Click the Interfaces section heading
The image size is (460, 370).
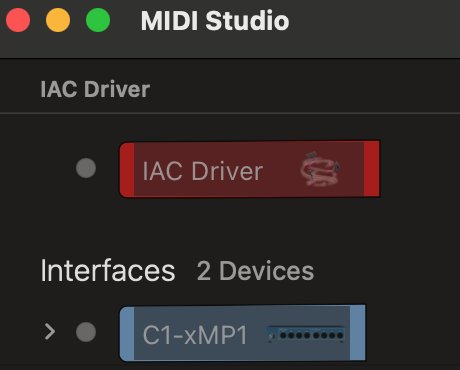(x=108, y=271)
